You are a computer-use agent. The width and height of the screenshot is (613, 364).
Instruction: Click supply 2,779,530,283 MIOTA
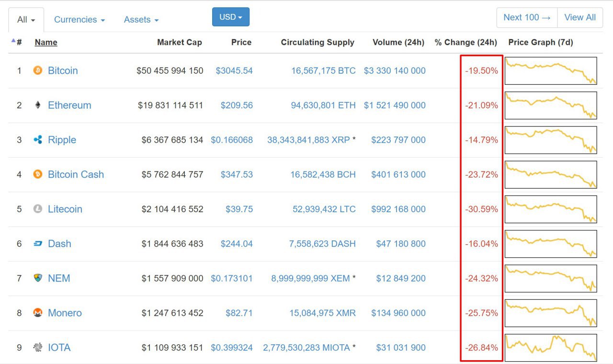[x=306, y=347]
